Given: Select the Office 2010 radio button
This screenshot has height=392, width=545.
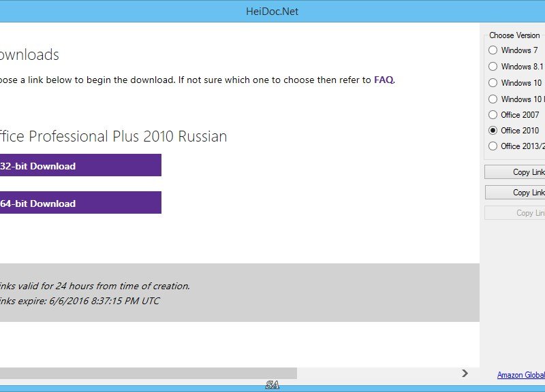Looking at the screenshot, I should click(x=493, y=131).
